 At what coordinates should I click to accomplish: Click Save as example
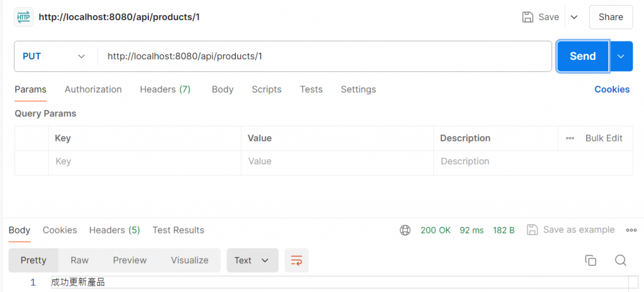[x=571, y=230]
